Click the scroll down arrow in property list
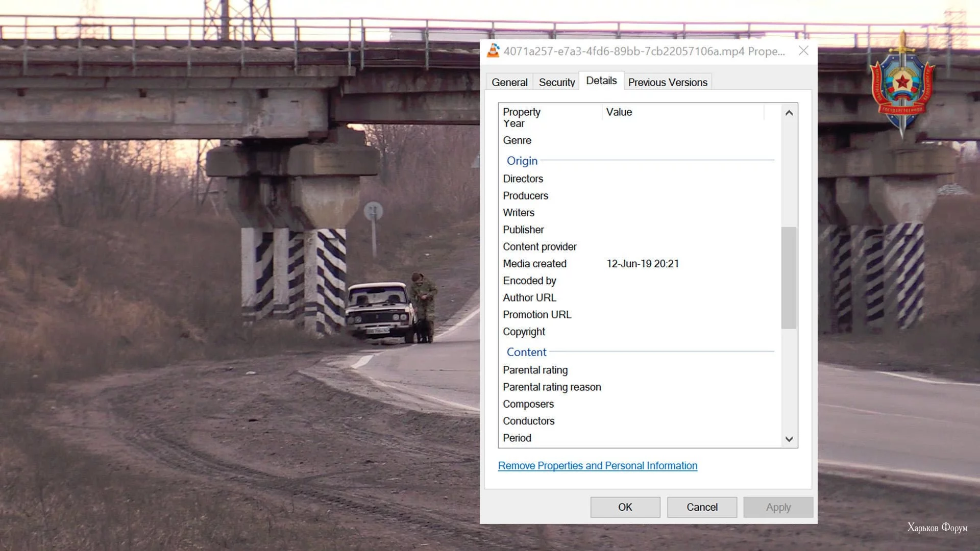The width and height of the screenshot is (980, 551). pos(789,439)
